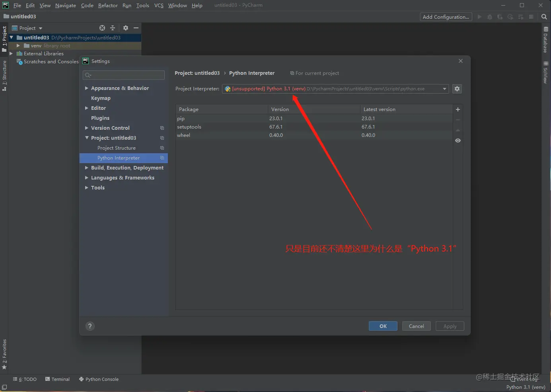This screenshot has width=551, height=392.
Task: Click the Run button in the main toolbar
Action: [479, 17]
